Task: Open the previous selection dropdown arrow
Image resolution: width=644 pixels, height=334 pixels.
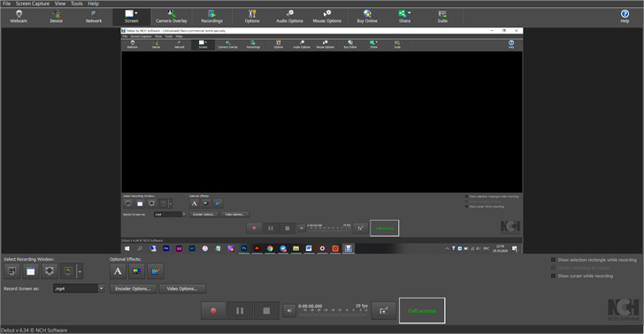Action: click(x=80, y=271)
